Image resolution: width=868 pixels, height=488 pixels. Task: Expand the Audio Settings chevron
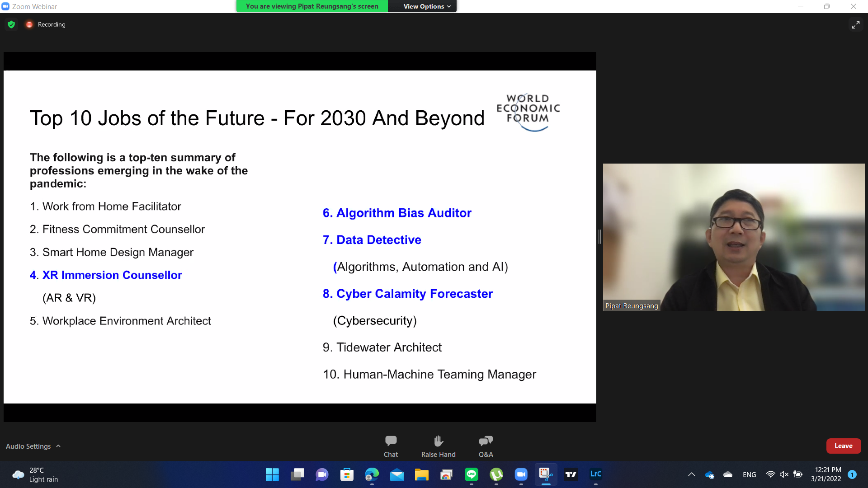point(58,446)
